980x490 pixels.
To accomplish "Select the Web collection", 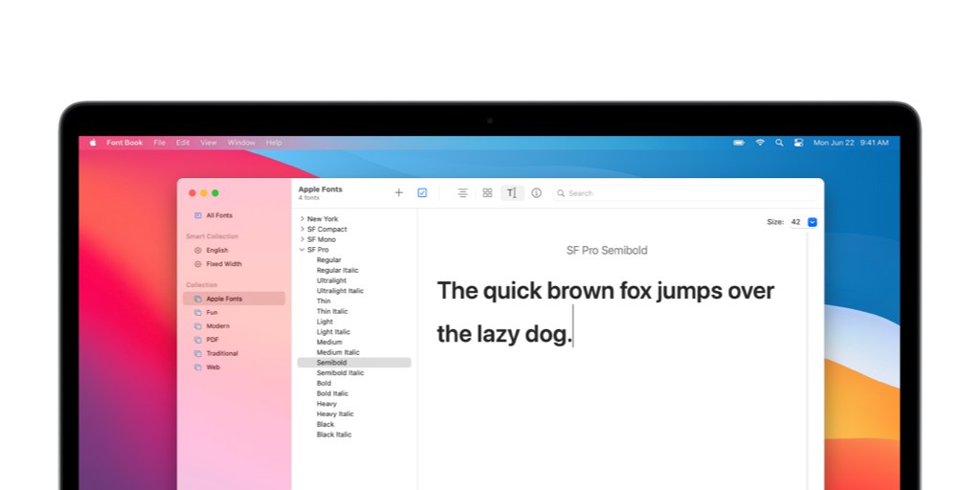I will point(213,367).
